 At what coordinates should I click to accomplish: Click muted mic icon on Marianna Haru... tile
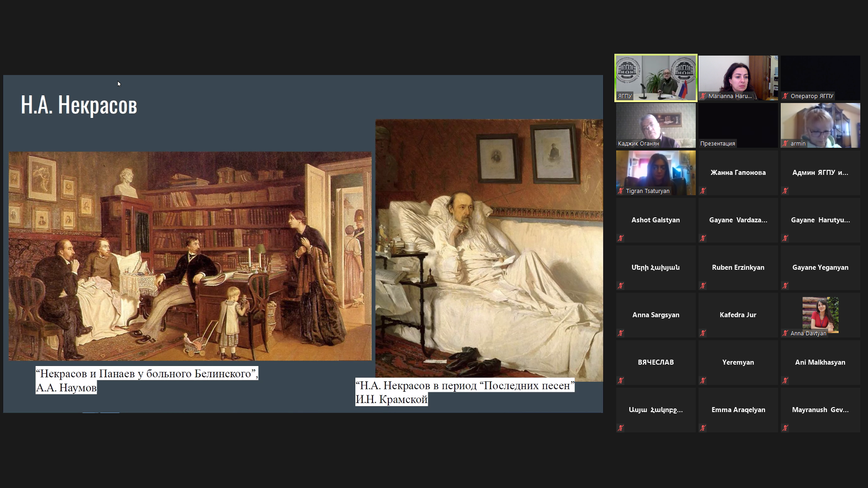pos(703,96)
